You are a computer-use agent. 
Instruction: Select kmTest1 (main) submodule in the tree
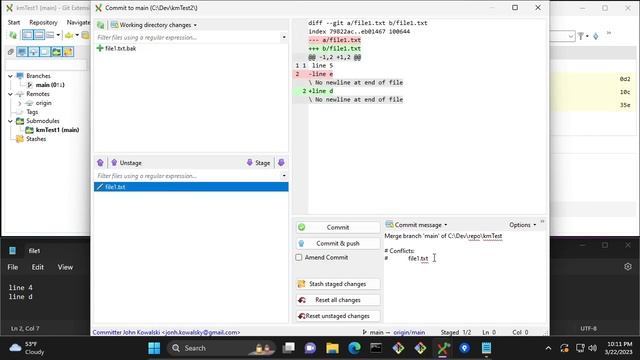pos(57,130)
